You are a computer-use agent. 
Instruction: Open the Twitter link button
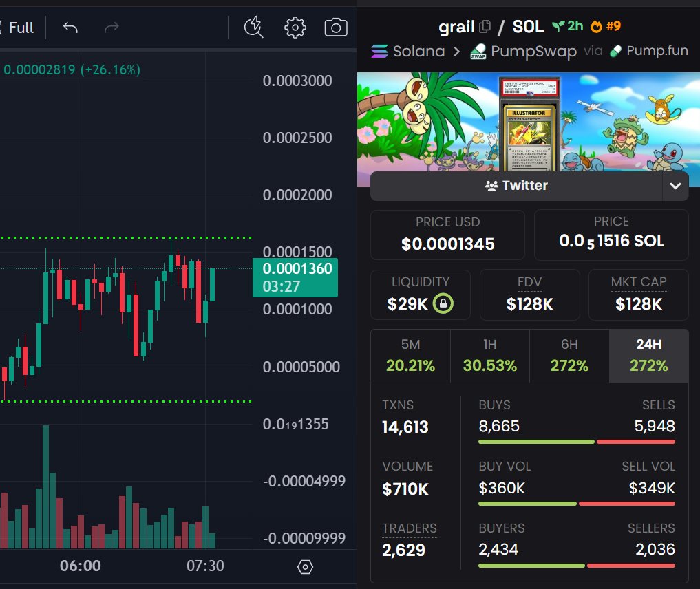pos(516,186)
